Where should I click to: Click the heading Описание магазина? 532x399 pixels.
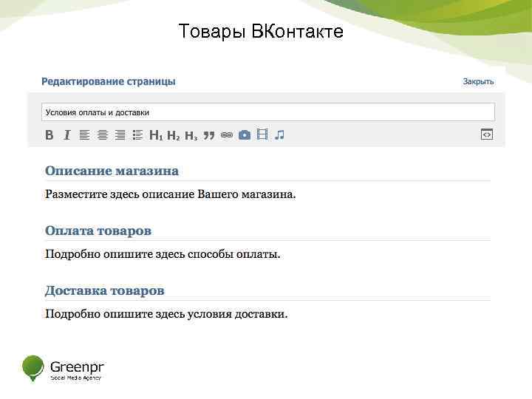pos(112,171)
